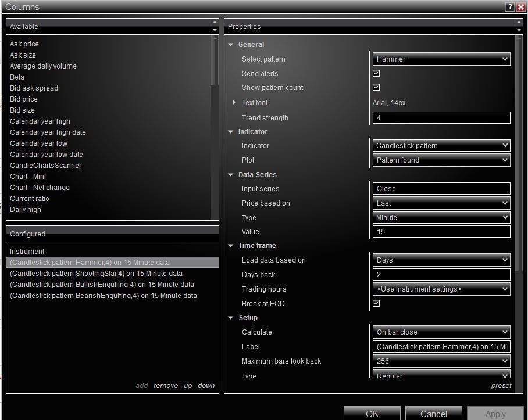
Task: Select Calendar year low date
Action: point(47,155)
